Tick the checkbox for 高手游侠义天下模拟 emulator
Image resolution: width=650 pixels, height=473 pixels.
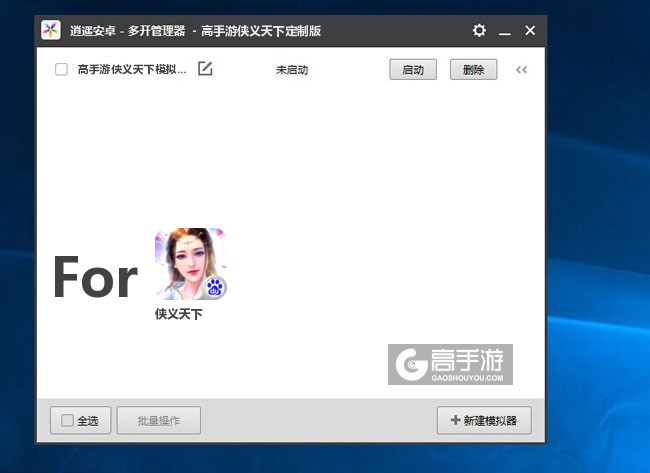(x=61, y=69)
